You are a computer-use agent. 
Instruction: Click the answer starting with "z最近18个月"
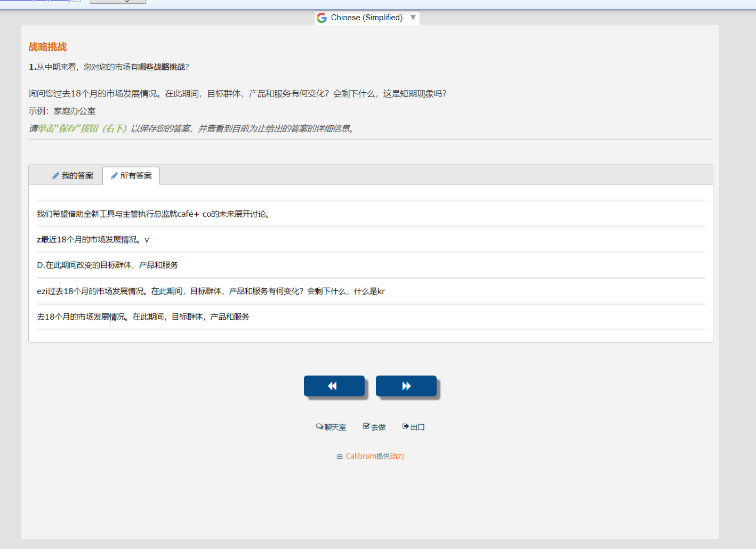93,240
